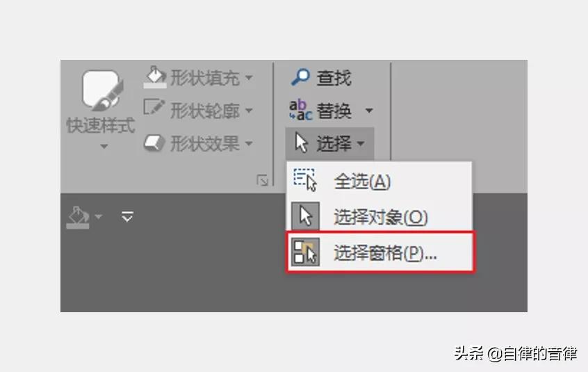Open the Quick Styles dropdown arrow below label
Viewport: 588px width, 372px height.
[104, 146]
